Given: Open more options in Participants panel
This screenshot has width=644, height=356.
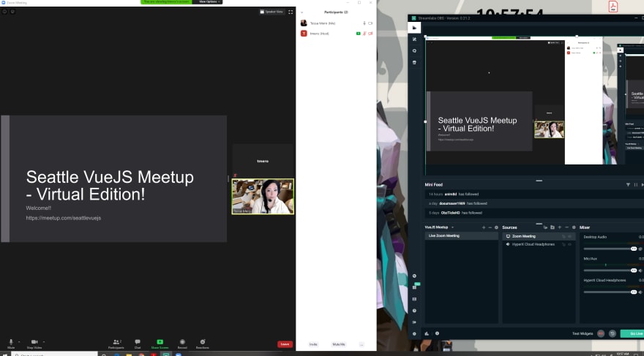Looking at the screenshot, I should coord(362,344).
